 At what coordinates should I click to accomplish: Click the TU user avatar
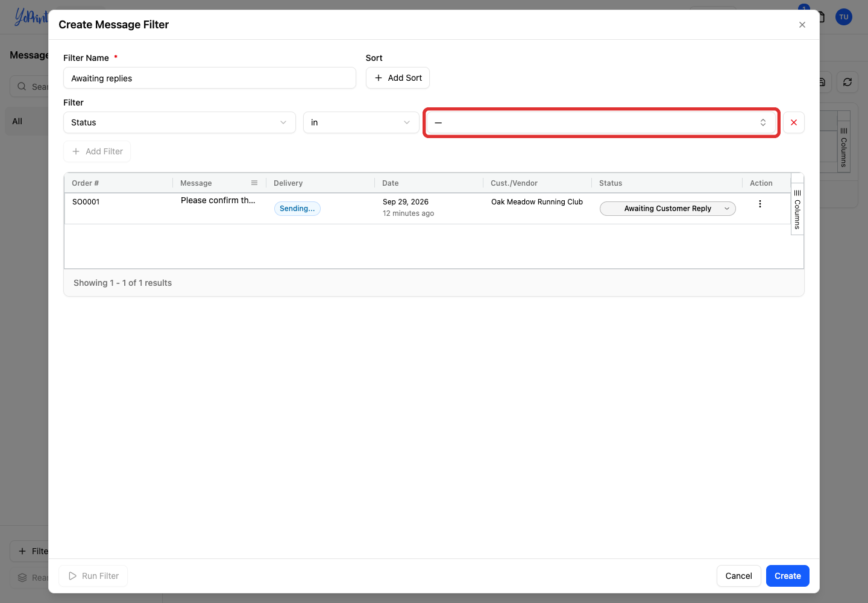(844, 17)
